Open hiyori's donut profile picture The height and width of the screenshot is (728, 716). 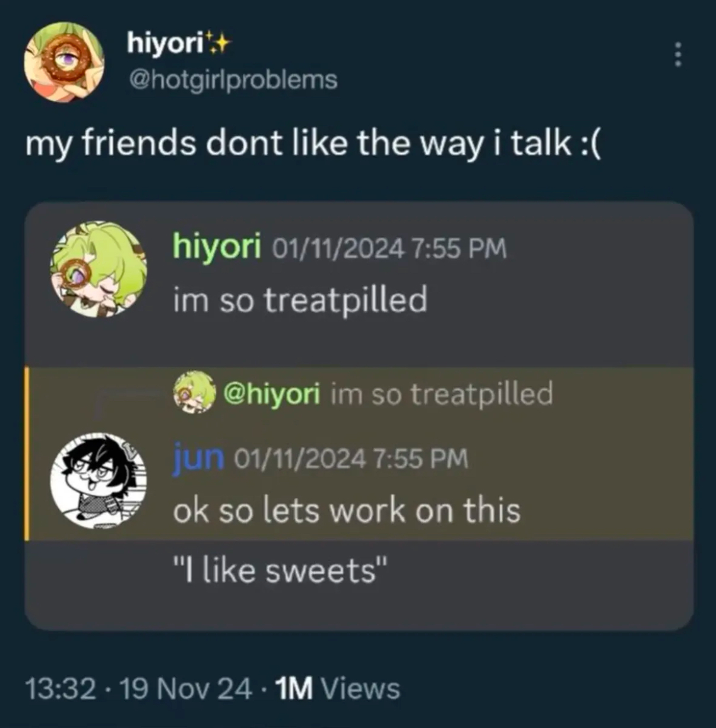[64, 62]
